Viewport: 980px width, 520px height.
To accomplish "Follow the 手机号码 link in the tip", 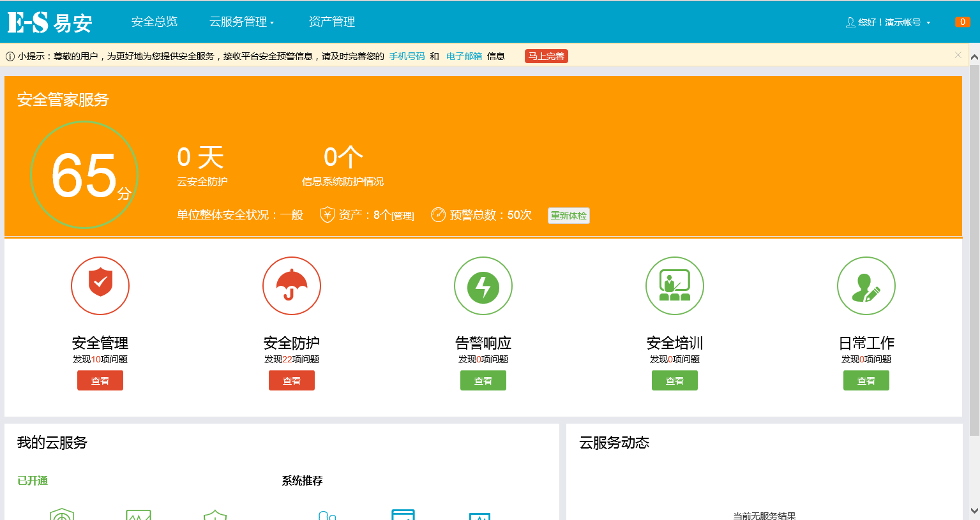I will coord(407,56).
